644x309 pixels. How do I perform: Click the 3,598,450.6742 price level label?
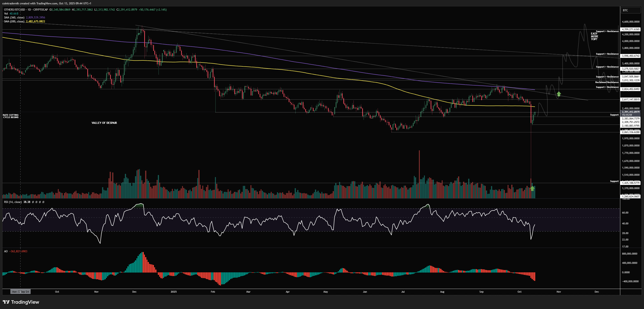(630, 56)
